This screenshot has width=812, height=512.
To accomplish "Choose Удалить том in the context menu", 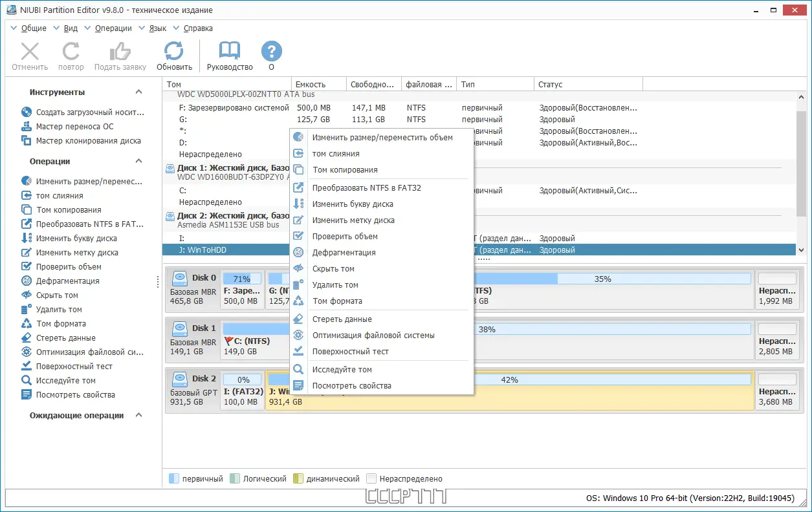I will coord(335,285).
